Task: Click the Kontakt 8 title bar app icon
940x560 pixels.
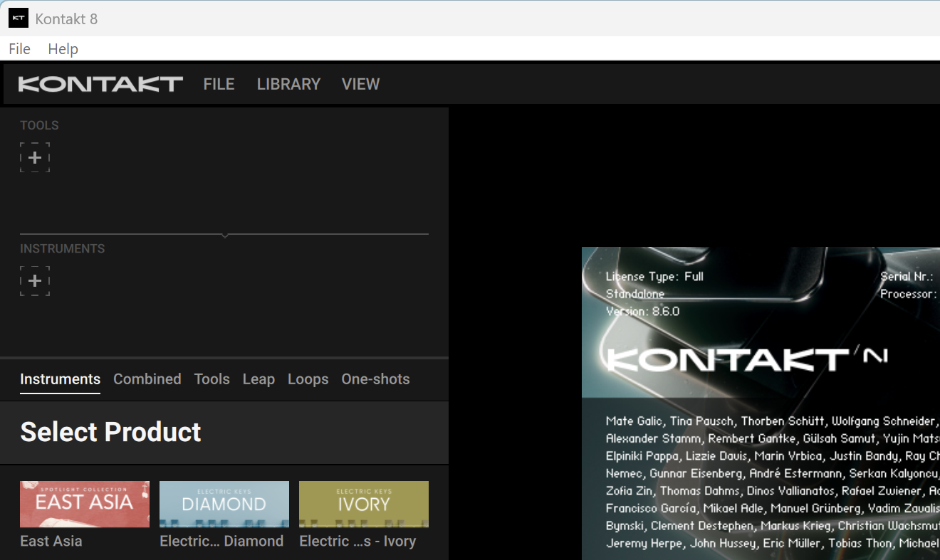Action: coord(19,19)
